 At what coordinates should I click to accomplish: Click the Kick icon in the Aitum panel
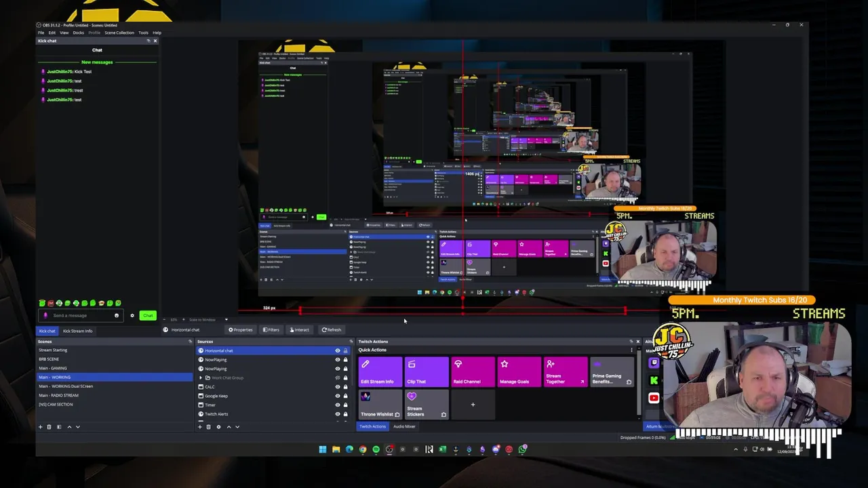654,380
